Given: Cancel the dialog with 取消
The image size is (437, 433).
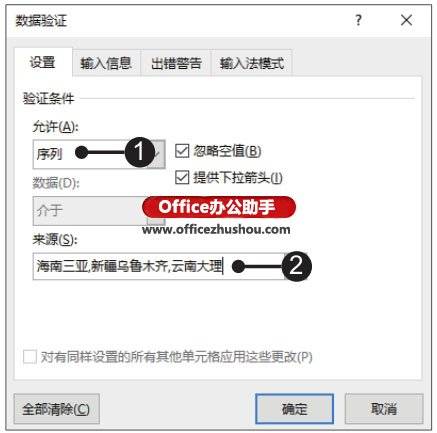Looking at the screenshot, I should [384, 409].
